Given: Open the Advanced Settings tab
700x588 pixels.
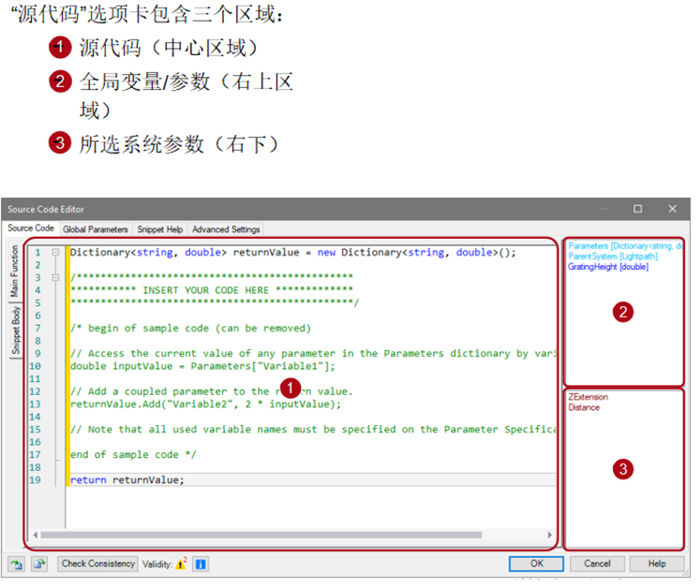Looking at the screenshot, I should coord(226,229).
